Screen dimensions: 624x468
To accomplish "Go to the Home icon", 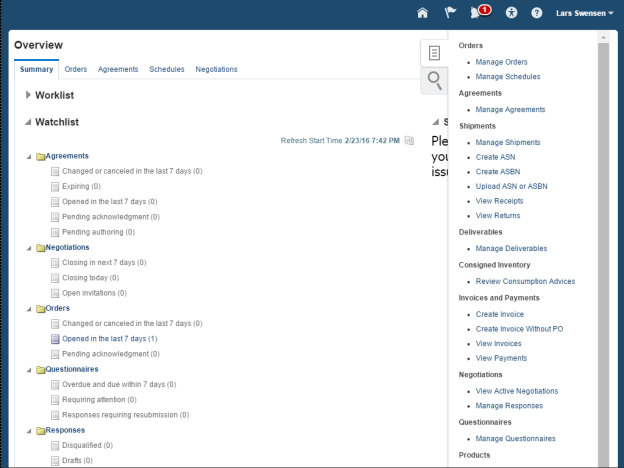I will click(422, 13).
